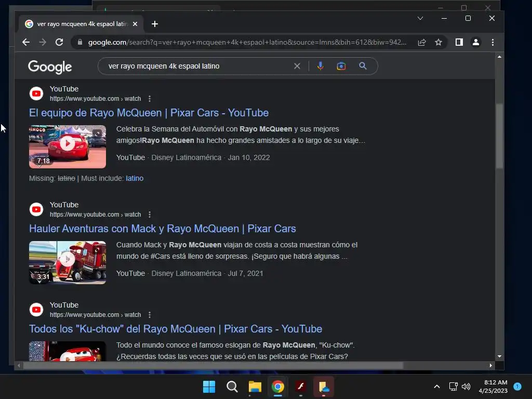Click horizontal scrollbar right arrow

pyautogui.click(x=490, y=365)
